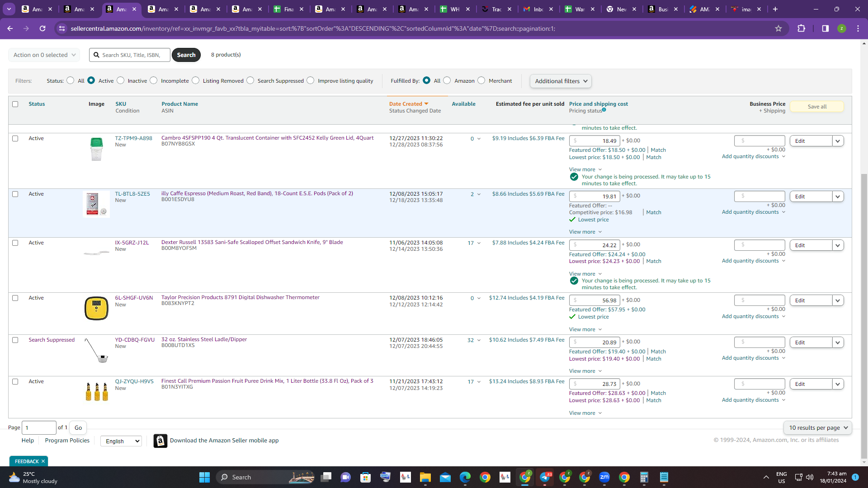Open Calculator from the taskbar
The height and width of the screenshot is (488, 868).
tap(644, 477)
